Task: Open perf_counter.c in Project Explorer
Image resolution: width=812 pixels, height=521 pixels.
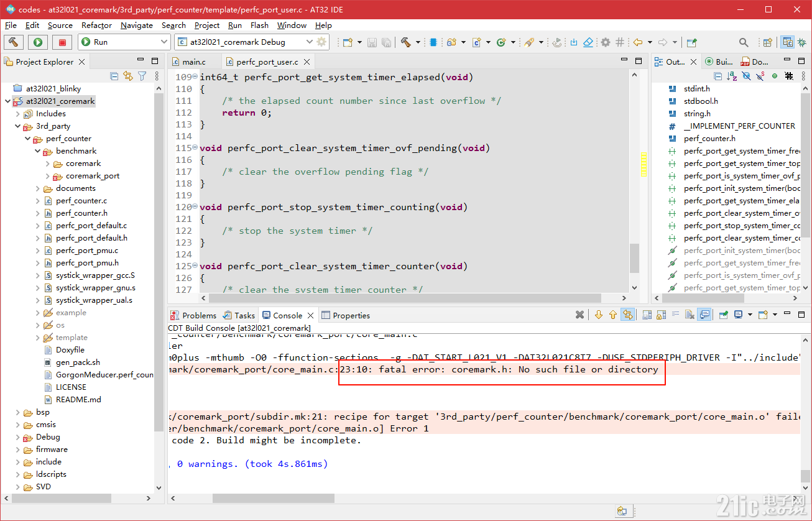Action: coord(81,201)
